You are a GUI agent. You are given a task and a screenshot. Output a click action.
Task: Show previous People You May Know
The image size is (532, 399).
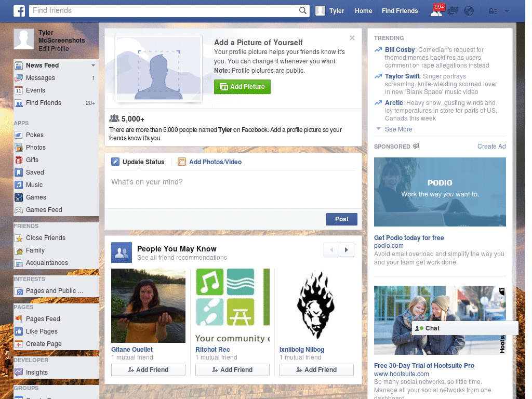331,250
